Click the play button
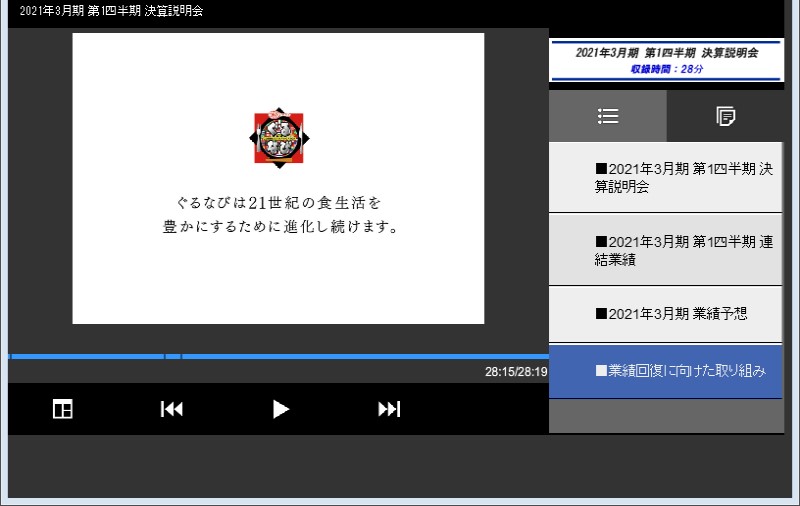The image size is (800, 506). [x=280, y=409]
